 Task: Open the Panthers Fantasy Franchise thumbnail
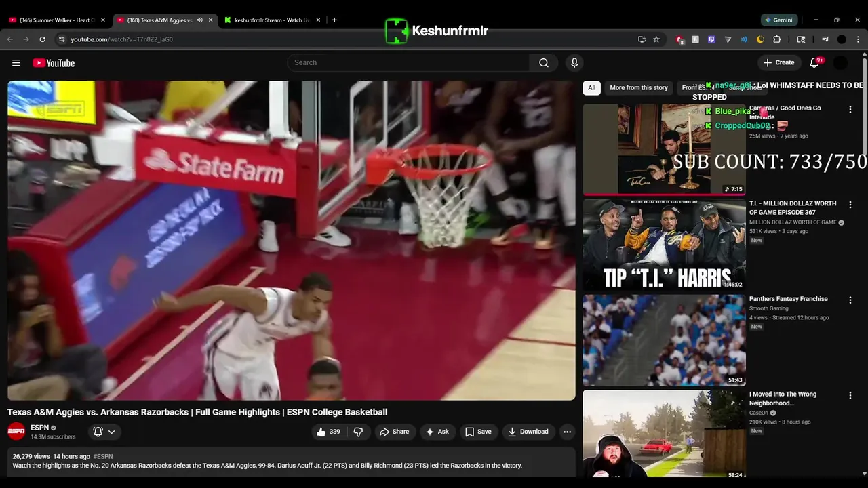pyautogui.click(x=664, y=340)
